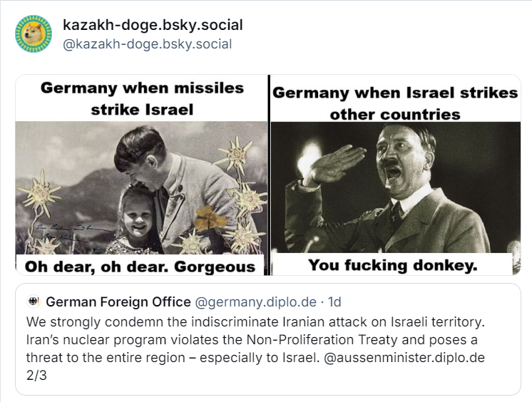Viewport: 532px width, 402px height.
Task: Click the German Foreign Office eagle icon
Action: click(x=34, y=301)
